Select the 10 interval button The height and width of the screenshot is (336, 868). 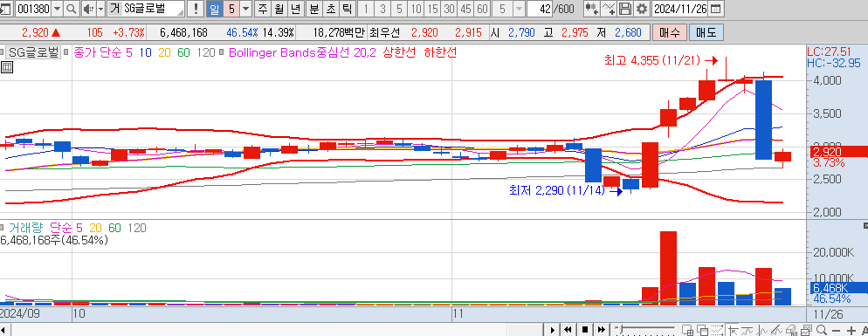pos(416,9)
